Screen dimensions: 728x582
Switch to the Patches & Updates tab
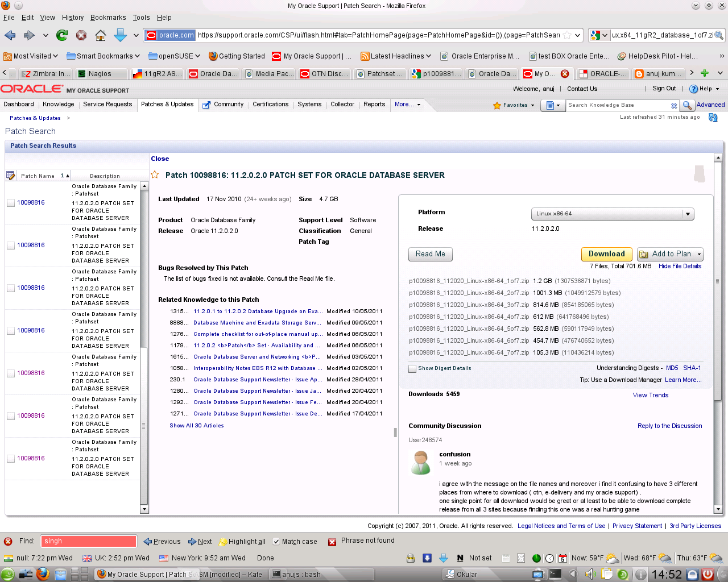167,105
